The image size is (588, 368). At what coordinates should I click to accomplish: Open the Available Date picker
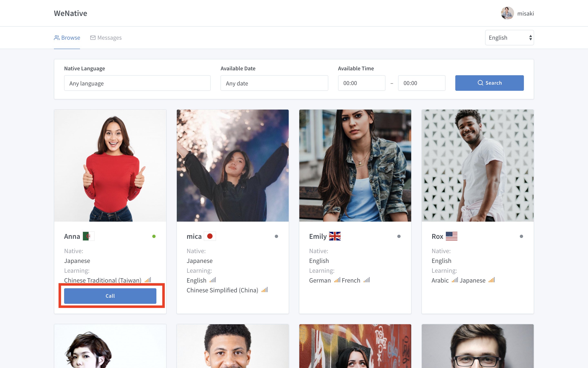coord(274,83)
